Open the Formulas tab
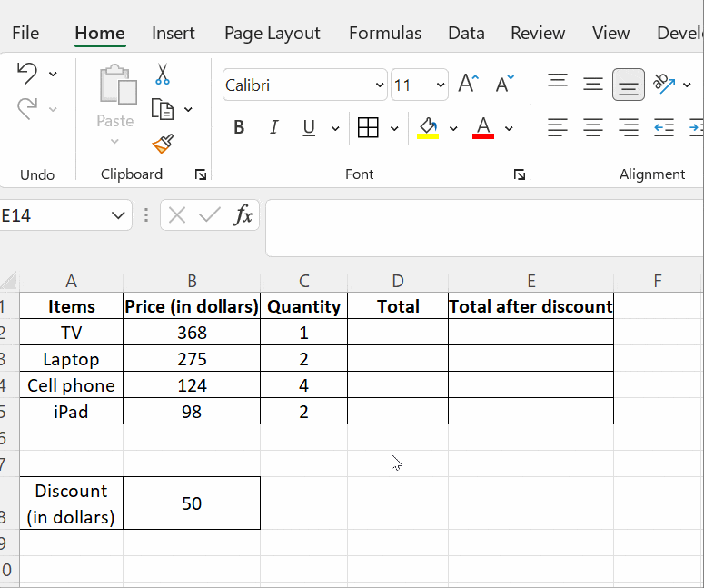 point(385,34)
